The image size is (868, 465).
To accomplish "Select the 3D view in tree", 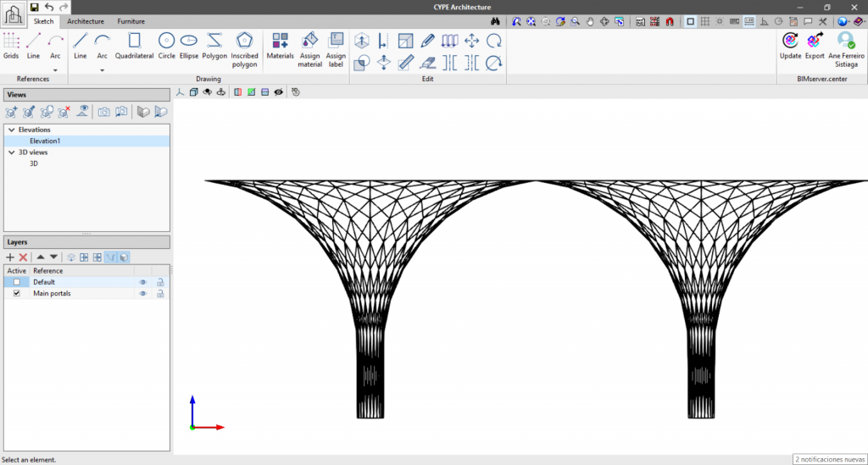I will tap(34, 163).
